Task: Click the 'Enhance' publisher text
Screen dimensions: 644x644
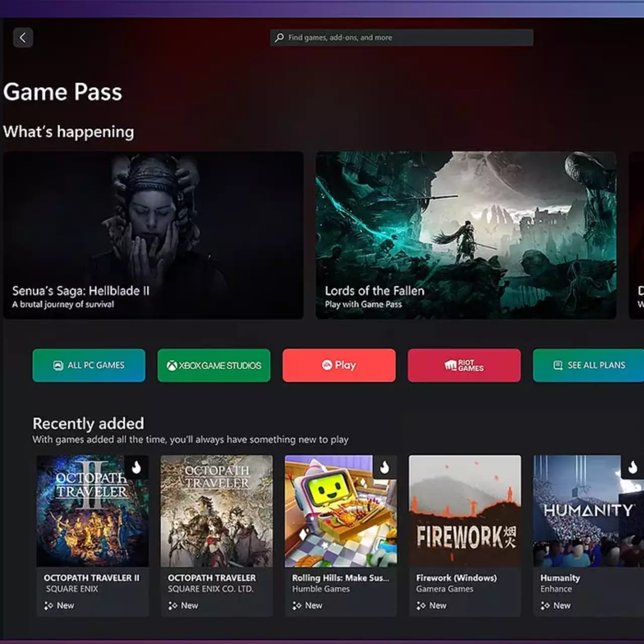Action: point(556,589)
